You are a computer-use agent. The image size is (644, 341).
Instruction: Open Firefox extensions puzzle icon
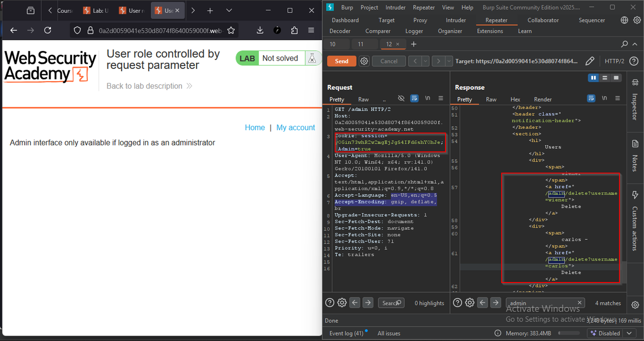[x=295, y=31]
